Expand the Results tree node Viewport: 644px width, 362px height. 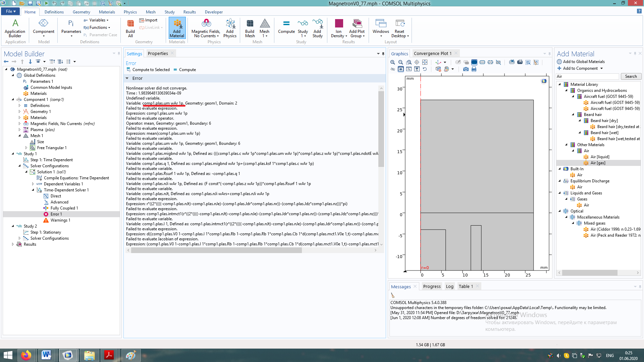(13, 244)
